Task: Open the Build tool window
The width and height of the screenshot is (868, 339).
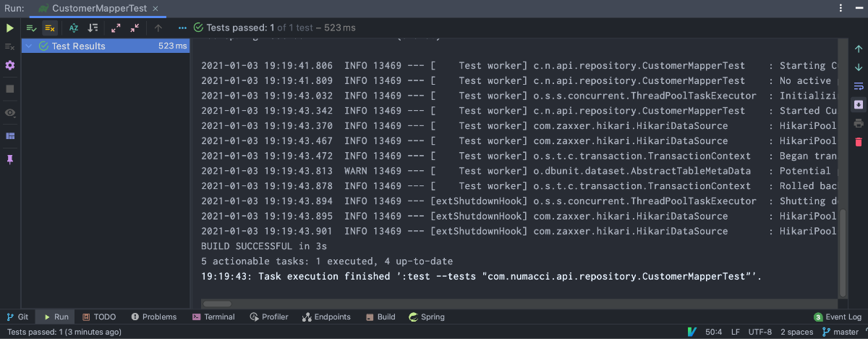Action: pos(380,317)
